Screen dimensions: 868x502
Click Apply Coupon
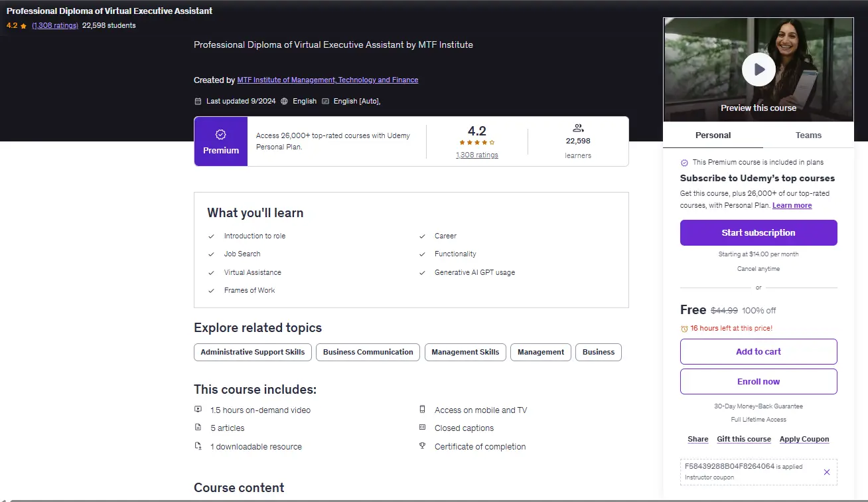[x=804, y=439]
